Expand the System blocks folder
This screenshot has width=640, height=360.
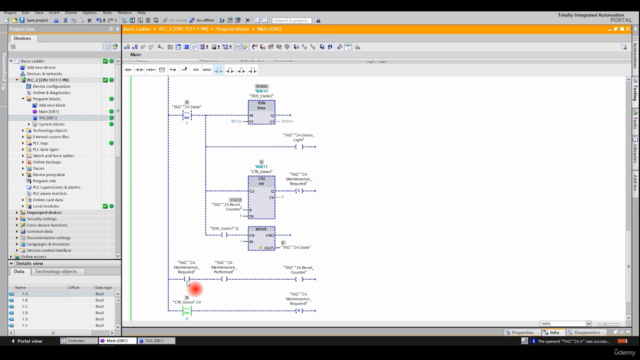[29, 124]
